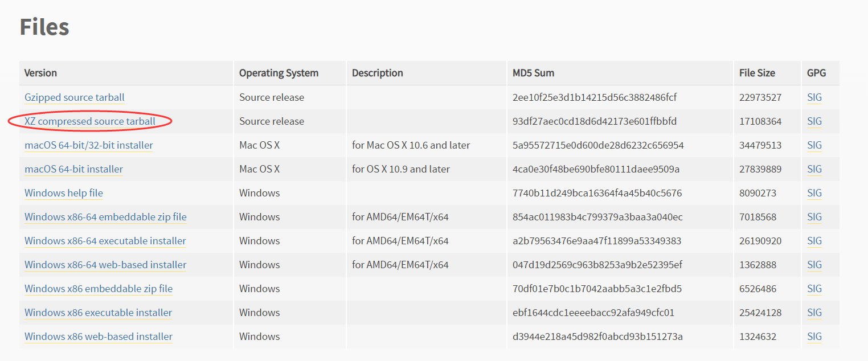This screenshot has height=361, width=868.
Task: Download Windows x86 executable installer
Action: (x=99, y=313)
